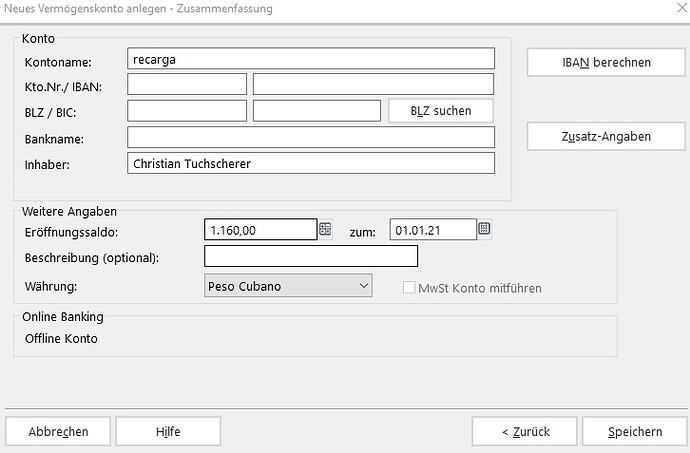Viewport: 690px width, 453px height.
Task: Select the BLZ input field
Action: (x=187, y=111)
